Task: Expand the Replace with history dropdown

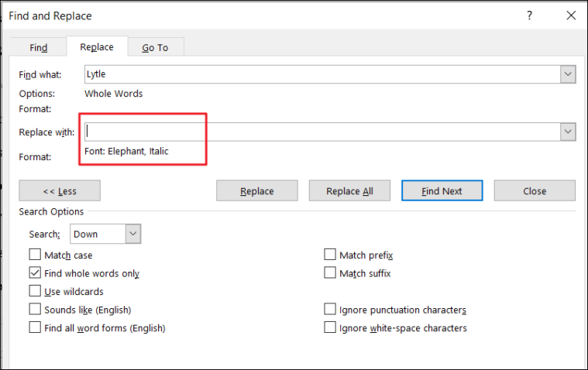Action: pos(568,132)
